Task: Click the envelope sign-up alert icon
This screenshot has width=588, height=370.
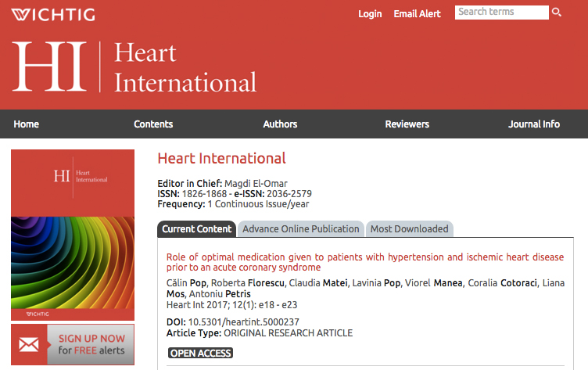Action: tap(29, 344)
